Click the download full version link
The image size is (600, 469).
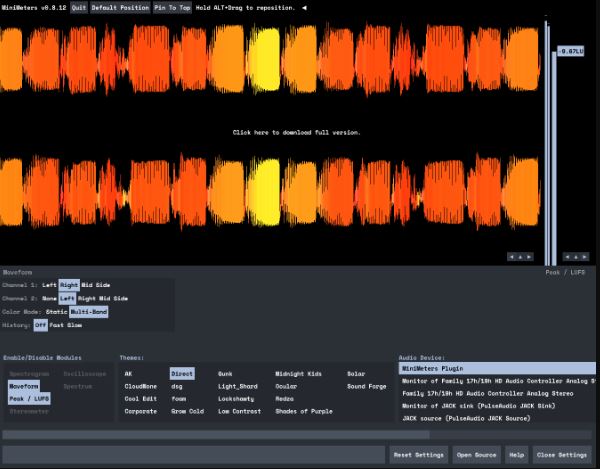click(x=297, y=132)
